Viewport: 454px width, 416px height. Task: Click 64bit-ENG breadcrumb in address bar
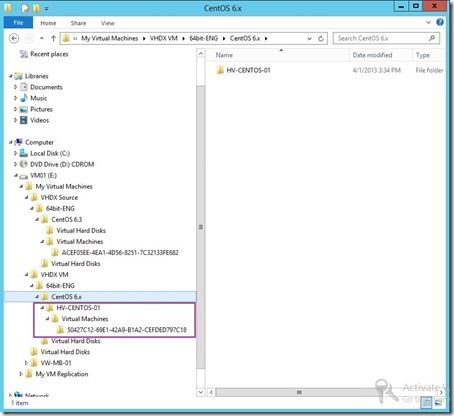click(203, 38)
